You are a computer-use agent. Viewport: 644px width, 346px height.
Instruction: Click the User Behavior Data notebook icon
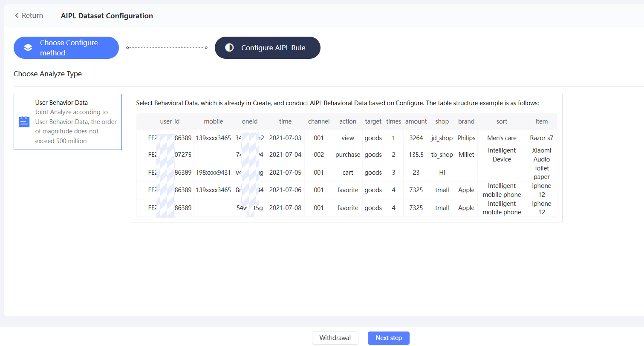point(24,122)
